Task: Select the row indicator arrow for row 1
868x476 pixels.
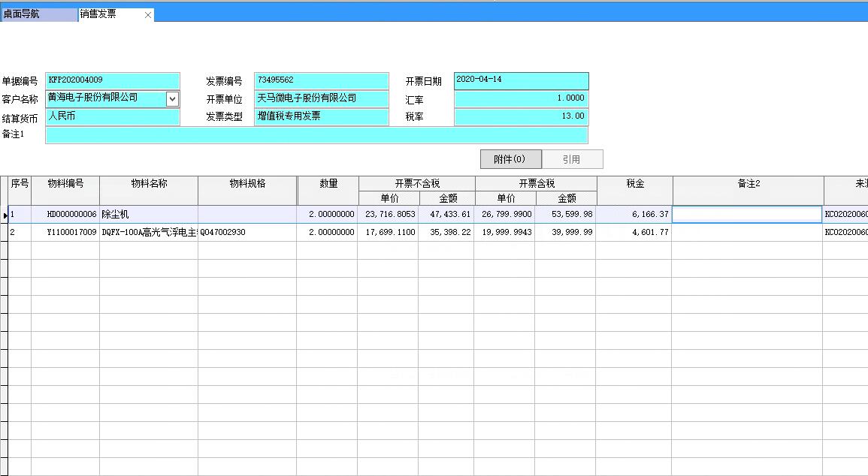Action: pos(5,215)
